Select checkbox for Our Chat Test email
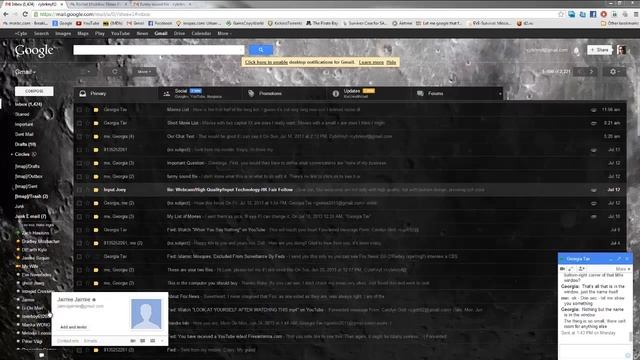This screenshot has height=360, width=640. pos(79,136)
